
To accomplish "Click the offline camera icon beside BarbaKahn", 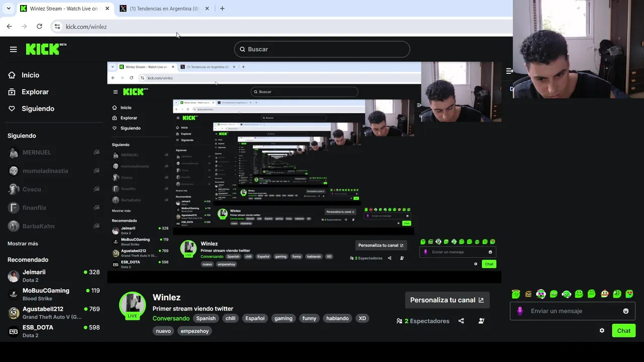I will click(96, 226).
